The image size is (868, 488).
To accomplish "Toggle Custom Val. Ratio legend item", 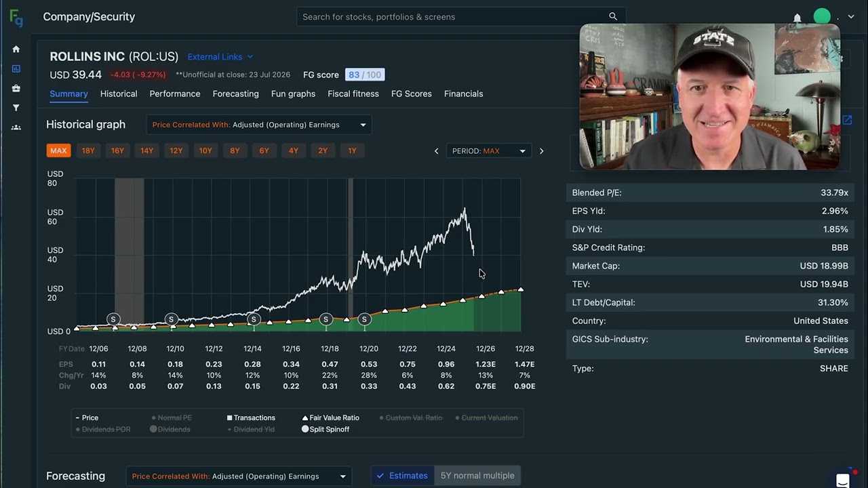I will (x=411, y=418).
